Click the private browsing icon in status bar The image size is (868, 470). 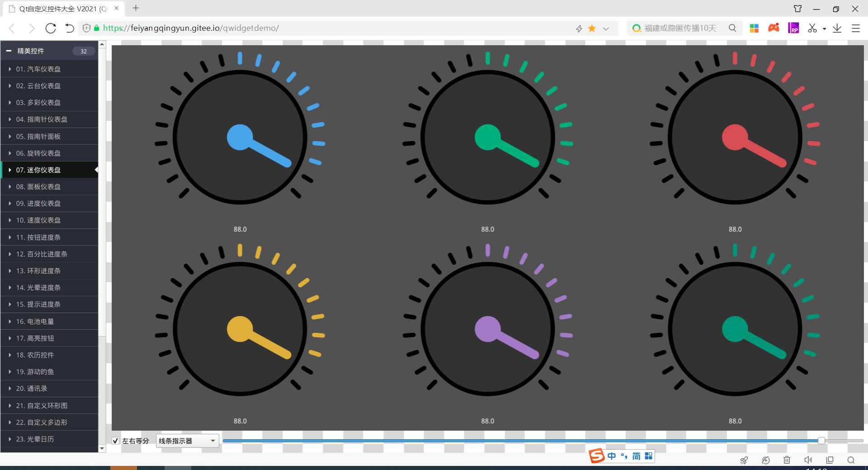[x=765, y=460]
